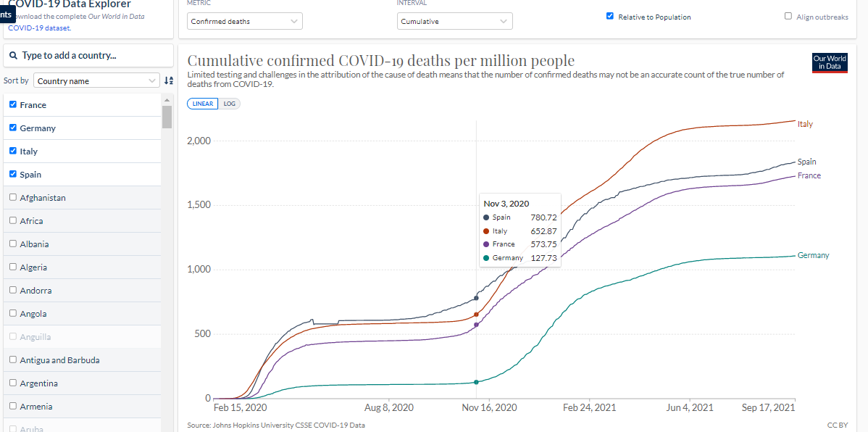Click the France purple data point marker

476,325
